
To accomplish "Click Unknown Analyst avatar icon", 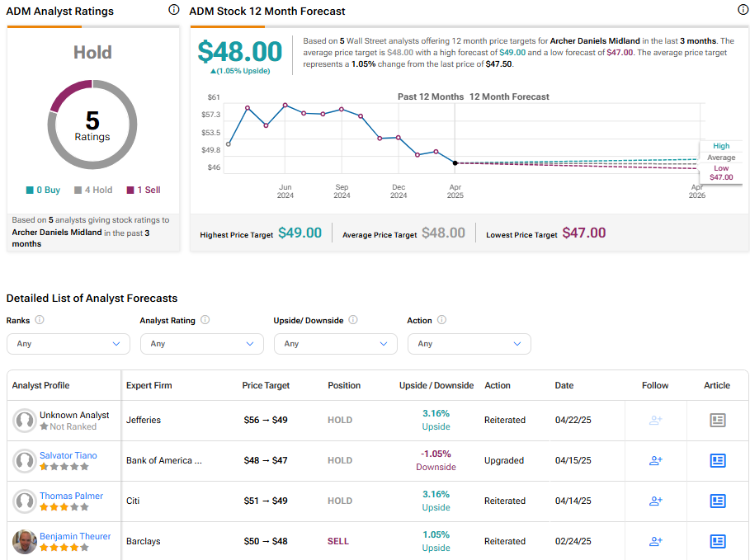I will 25,421.
